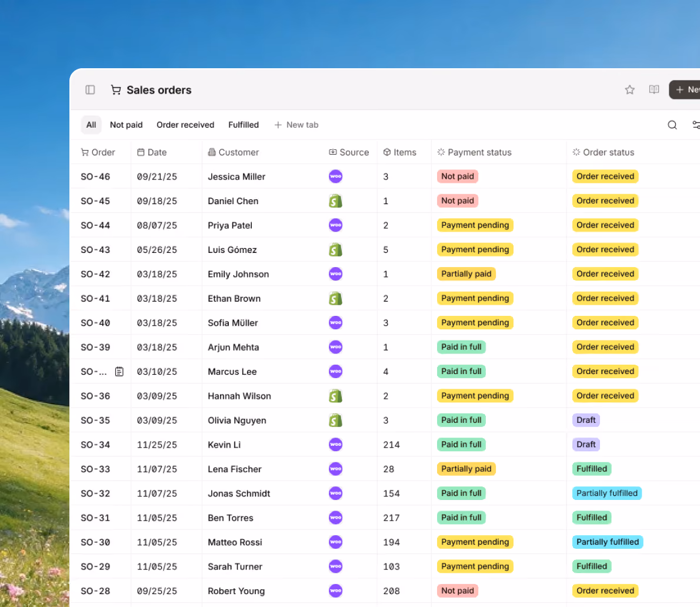Click Partially paid badge for Emily Johnson
The height and width of the screenshot is (607, 700).
click(466, 274)
